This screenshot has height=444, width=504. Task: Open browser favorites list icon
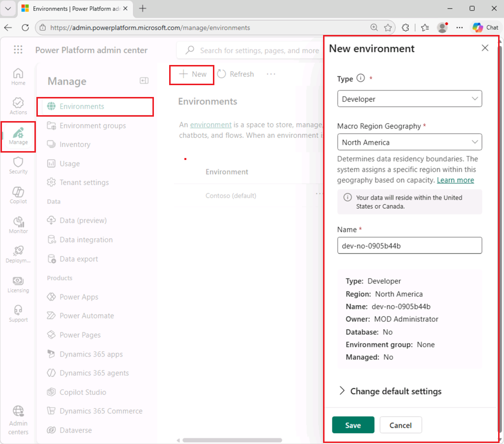tap(425, 28)
